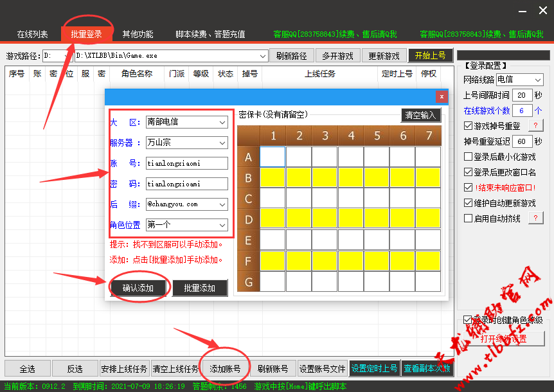Click the yellow security card cell F5
The image size is (554, 392).
[x=376, y=261]
